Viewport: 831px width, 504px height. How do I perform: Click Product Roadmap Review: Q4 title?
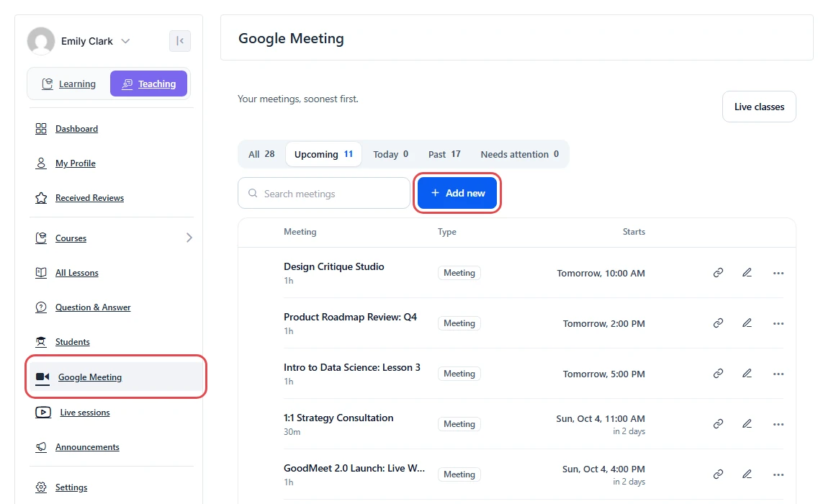[350, 317]
